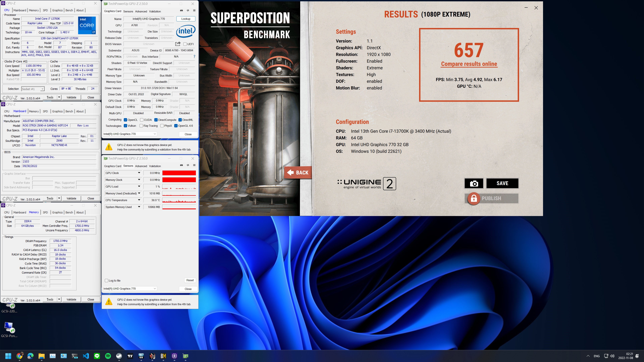
Task: Save the Superposition benchmark result
Action: pyautogui.click(x=502, y=183)
